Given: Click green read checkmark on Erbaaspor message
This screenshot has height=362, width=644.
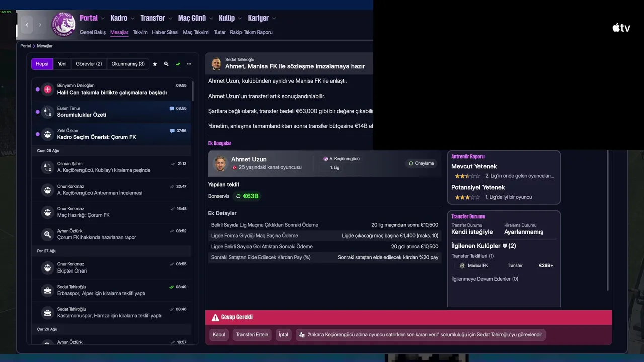Looking at the screenshot, I should (172, 287).
